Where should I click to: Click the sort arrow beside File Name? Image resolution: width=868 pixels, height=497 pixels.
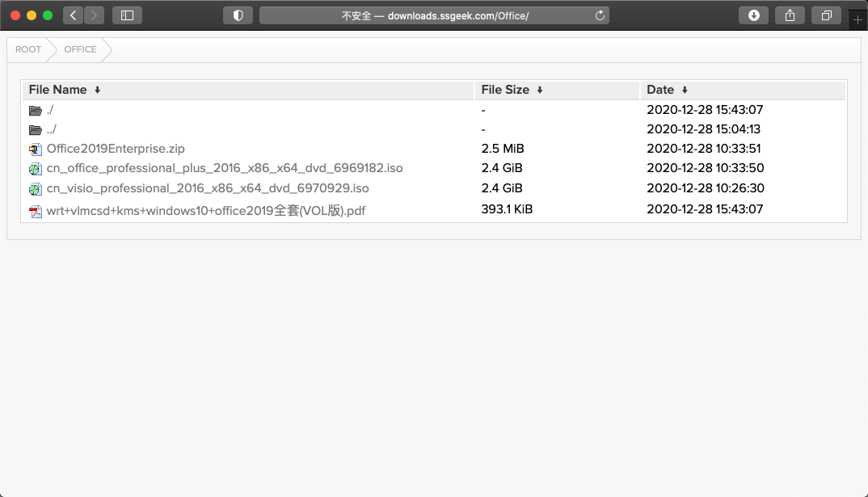tap(98, 91)
